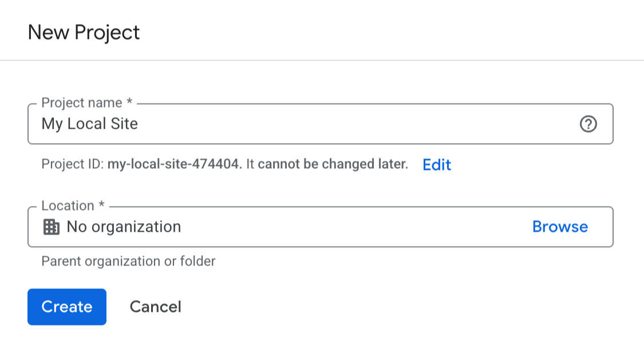Browse for a parent location
Viewport: 644px width, 357px height.
[x=560, y=227]
